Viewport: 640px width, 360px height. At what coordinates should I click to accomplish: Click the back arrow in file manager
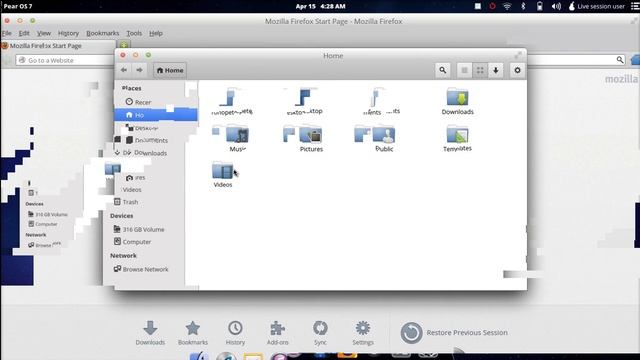124,70
